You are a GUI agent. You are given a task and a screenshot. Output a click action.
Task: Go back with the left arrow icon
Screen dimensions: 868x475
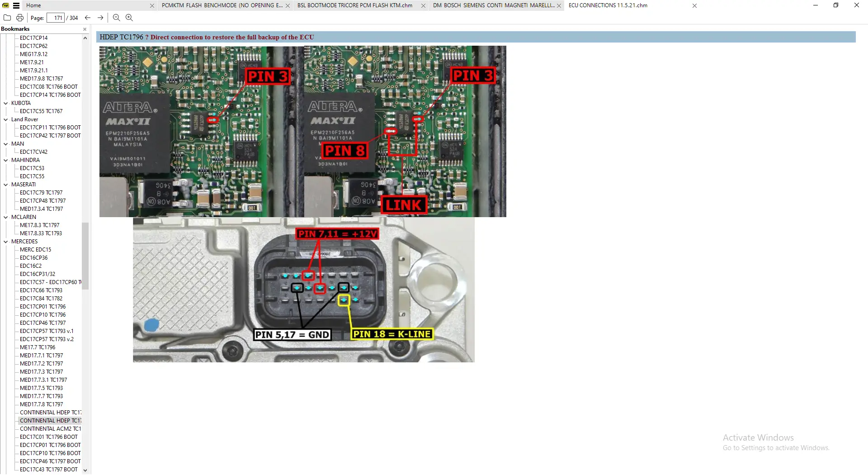(88, 18)
